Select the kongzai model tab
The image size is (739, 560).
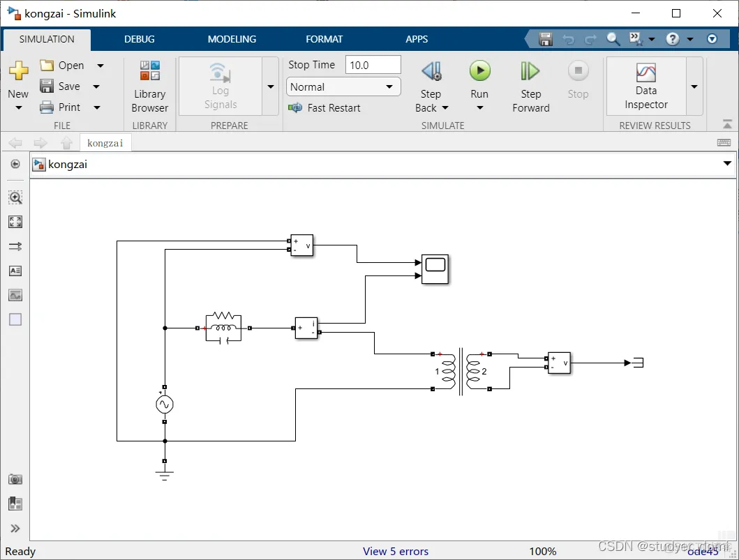point(105,143)
